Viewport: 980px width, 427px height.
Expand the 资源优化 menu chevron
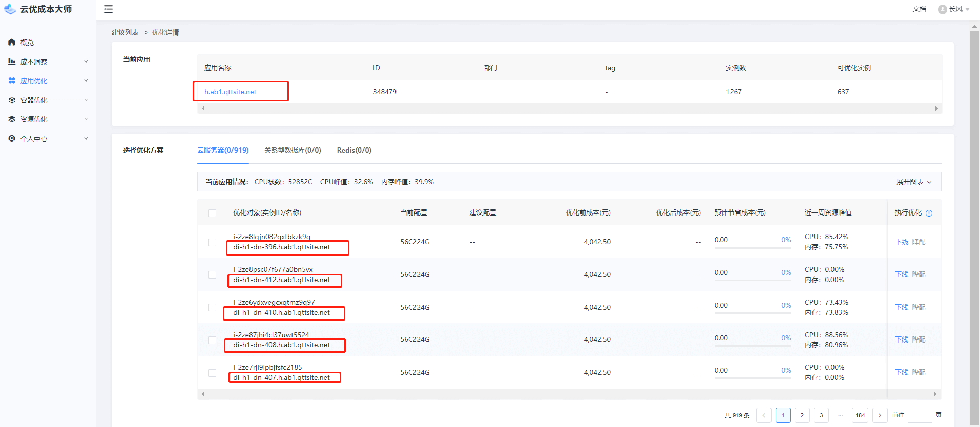pyautogui.click(x=86, y=119)
